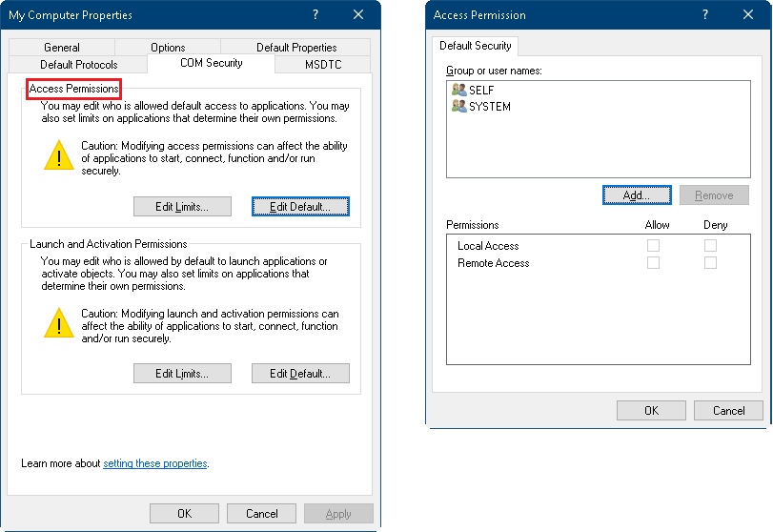Viewport: 773px width, 532px height.
Task: Click the help question mark in My Computer Properties
Action: click(315, 15)
